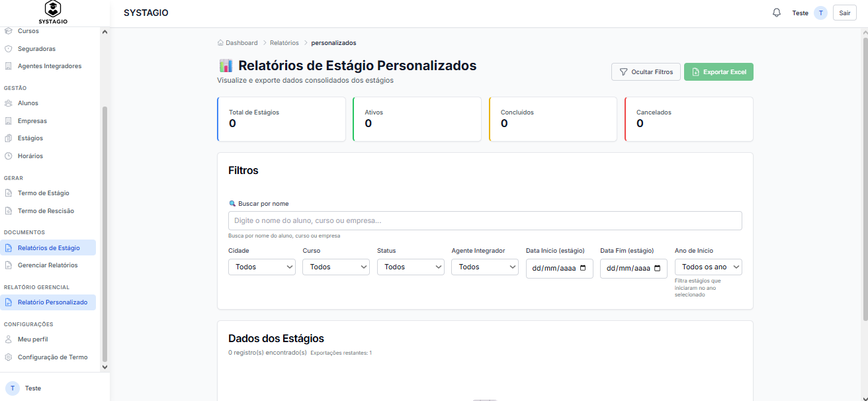Open calendar picker for Data Início

(x=583, y=268)
